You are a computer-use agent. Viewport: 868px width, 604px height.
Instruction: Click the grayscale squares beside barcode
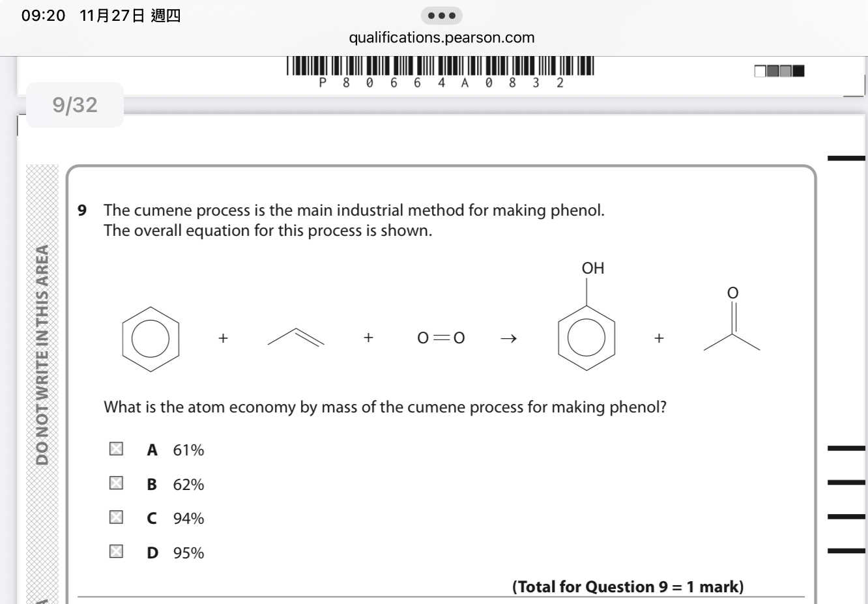(x=779, y=71)
